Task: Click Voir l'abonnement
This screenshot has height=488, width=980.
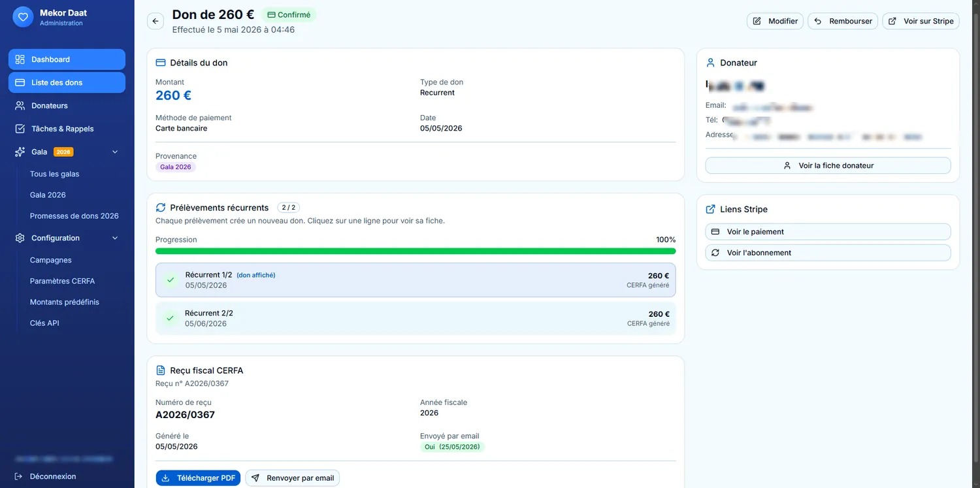Action: (x=828, y=253)
